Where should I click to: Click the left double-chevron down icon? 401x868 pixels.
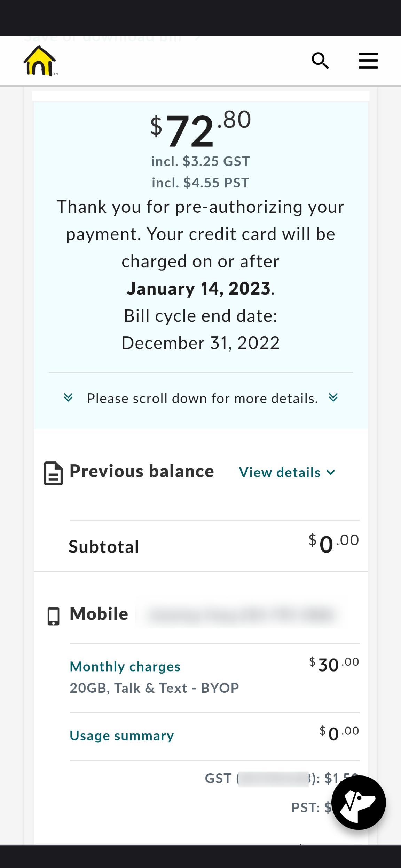(x=68, y=397)
